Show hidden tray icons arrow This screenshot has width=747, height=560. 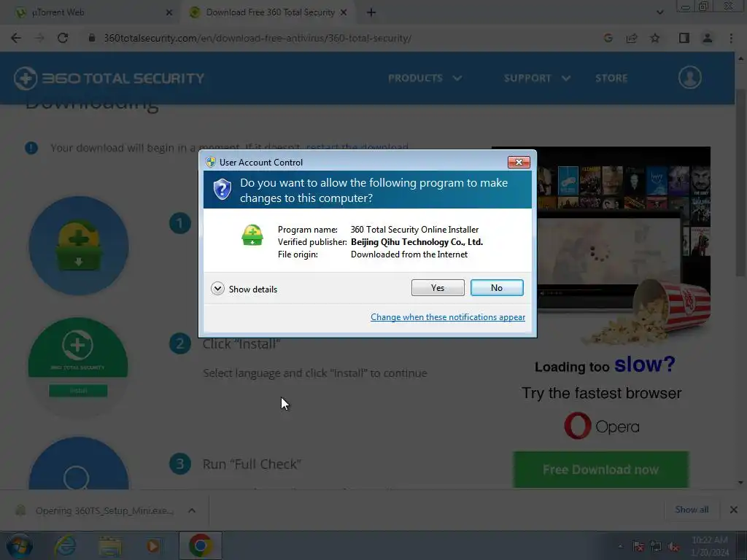click(620, 547)
